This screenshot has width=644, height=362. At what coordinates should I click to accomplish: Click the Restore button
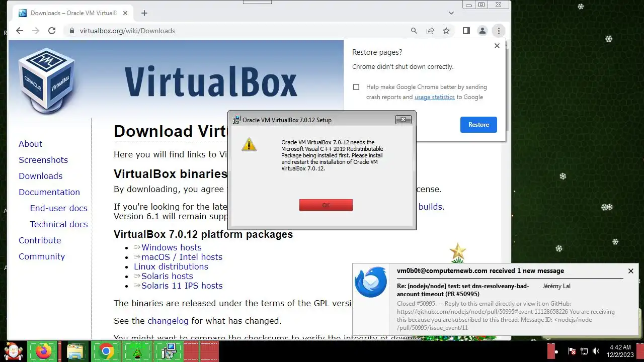(478, 125)
